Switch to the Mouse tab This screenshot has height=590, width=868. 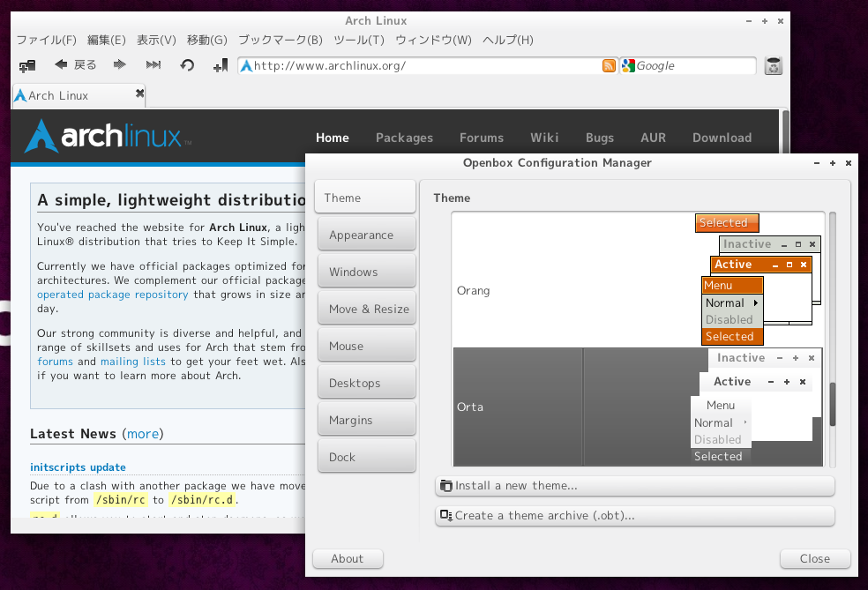point(366,346)
